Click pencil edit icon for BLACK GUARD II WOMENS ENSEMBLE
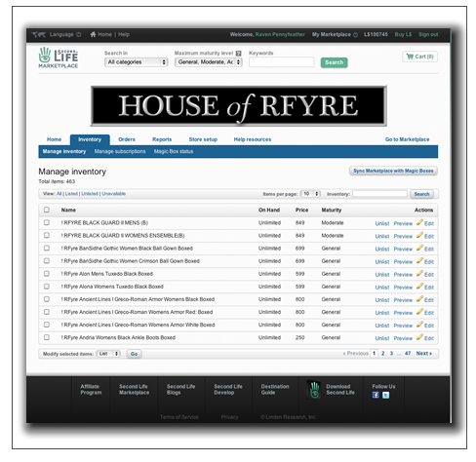The width and height of the screenshot is (476, 462). [419, 235]
